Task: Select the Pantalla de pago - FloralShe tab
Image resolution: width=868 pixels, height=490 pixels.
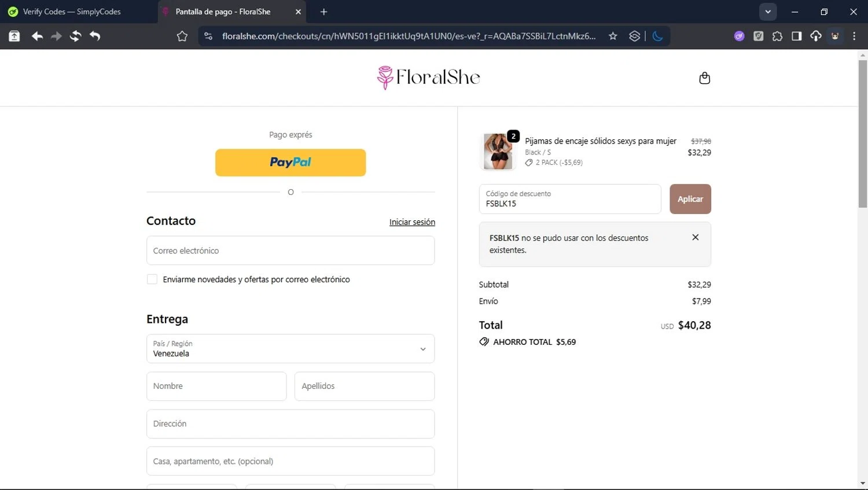Action: pos(233,12)
